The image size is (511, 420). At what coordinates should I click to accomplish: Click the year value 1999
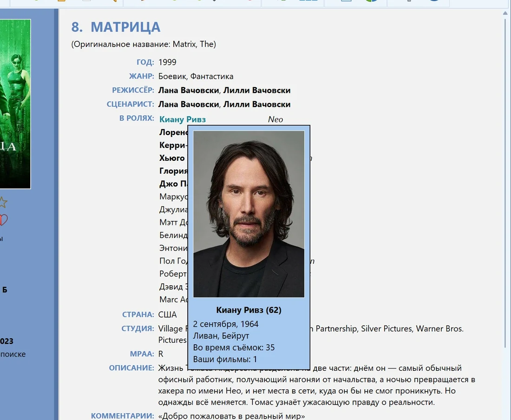(x=167, y=62)
